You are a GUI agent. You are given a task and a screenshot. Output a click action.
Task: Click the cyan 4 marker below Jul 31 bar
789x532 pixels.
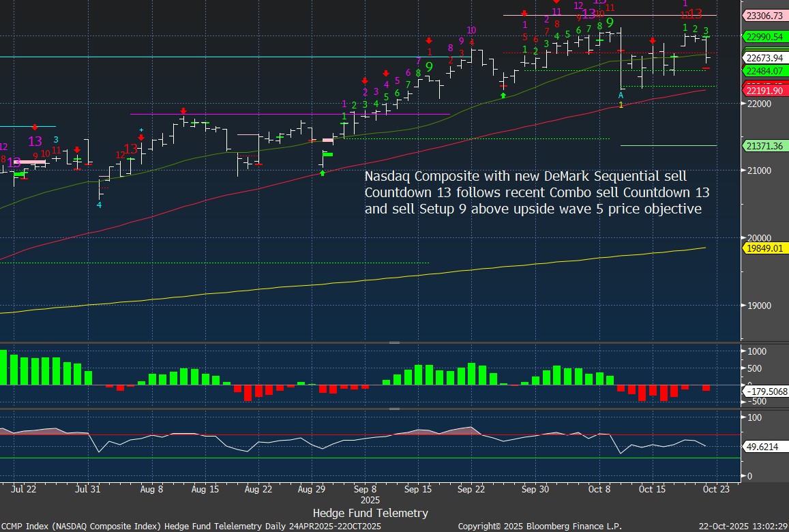[x=99, y=205]
